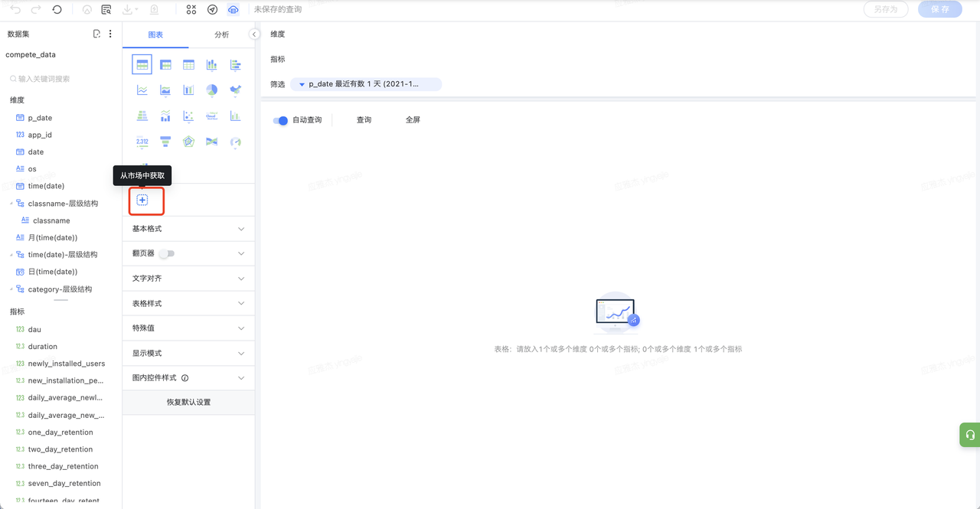
Task: Click the 全屏 button
Action: tap(413, 120)
